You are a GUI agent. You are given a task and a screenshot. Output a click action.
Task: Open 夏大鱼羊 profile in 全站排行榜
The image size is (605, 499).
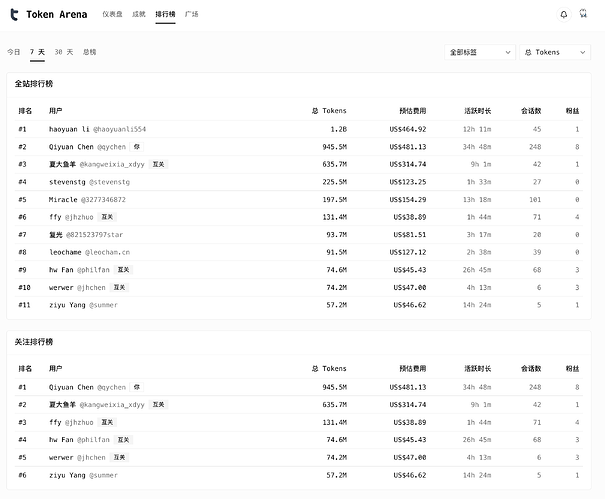[96, 164]
